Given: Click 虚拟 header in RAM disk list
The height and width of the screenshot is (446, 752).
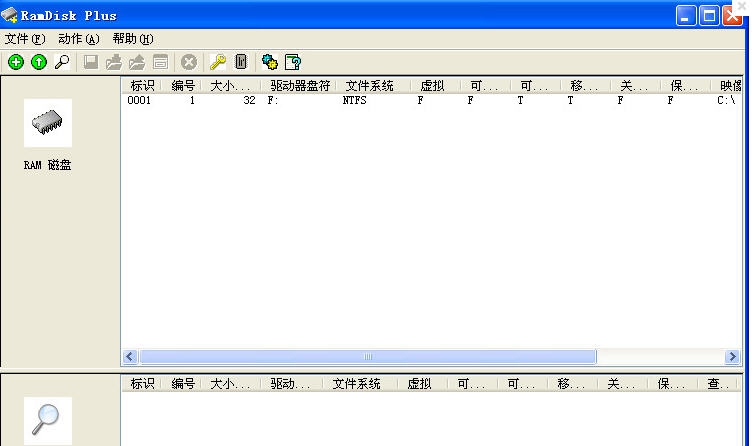Looking at the screenshot, I should click(x=436, y=86).
